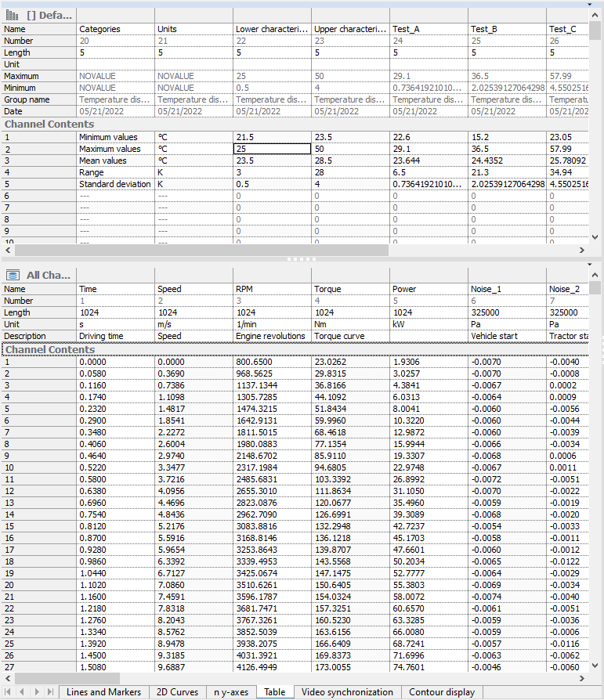Click the Default group table icon
Screen dimensions: 604x700
tap(13, 15)
